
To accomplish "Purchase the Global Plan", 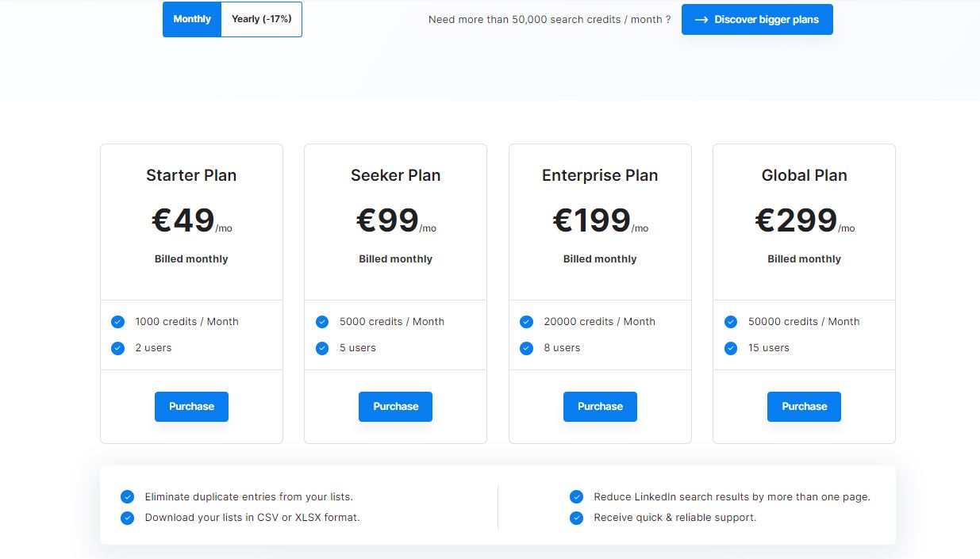I will (804, 407).
